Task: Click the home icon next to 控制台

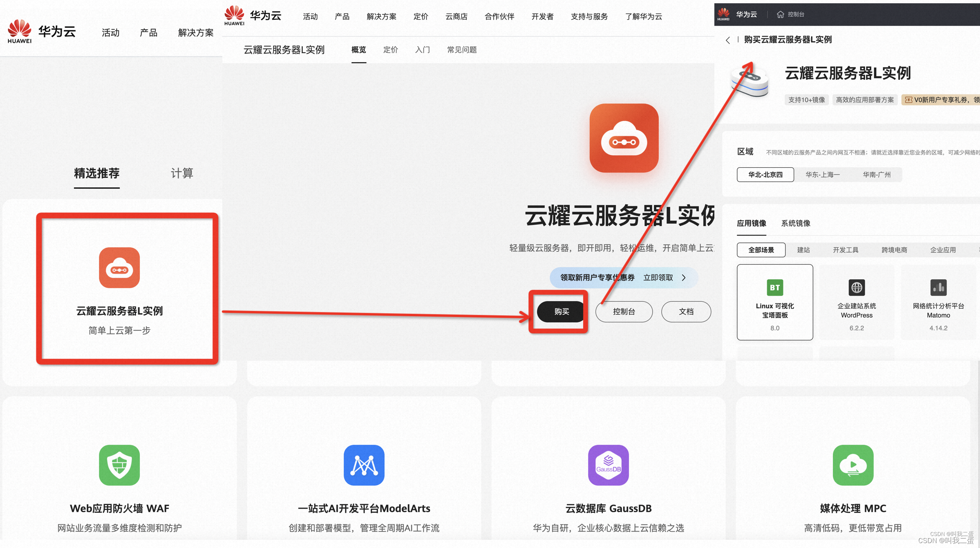Action: [780, 14]
